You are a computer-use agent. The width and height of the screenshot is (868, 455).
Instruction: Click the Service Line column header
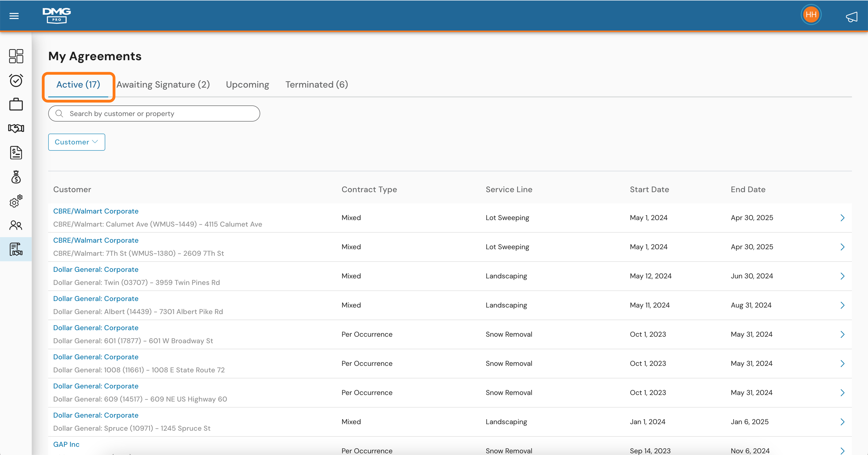click(509, 190)
